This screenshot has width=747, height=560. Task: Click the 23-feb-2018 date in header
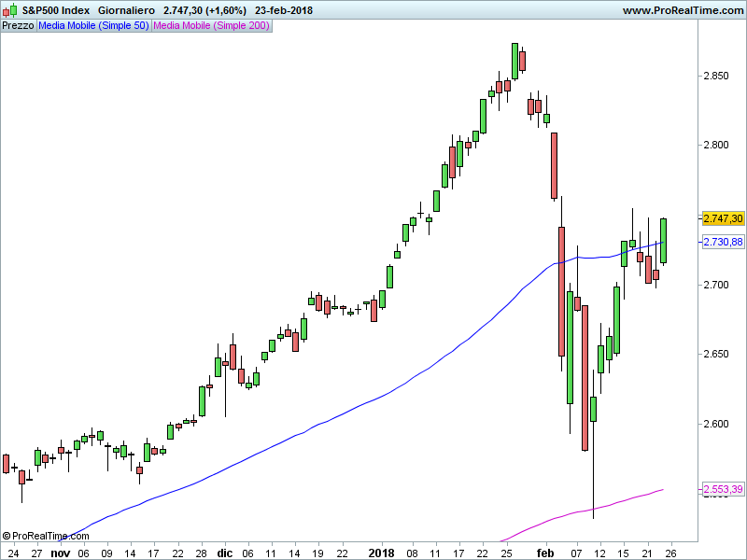[x=284, y=10]
